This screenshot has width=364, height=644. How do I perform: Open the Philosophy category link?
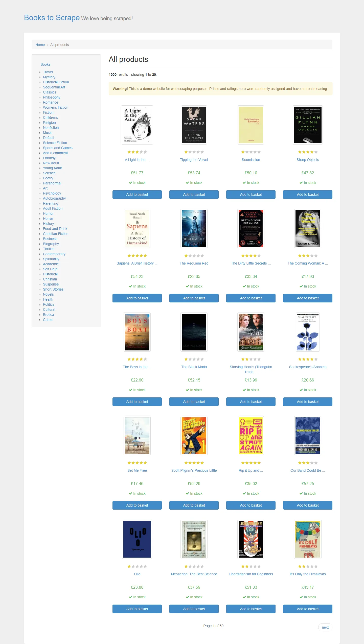pos(52,97)
